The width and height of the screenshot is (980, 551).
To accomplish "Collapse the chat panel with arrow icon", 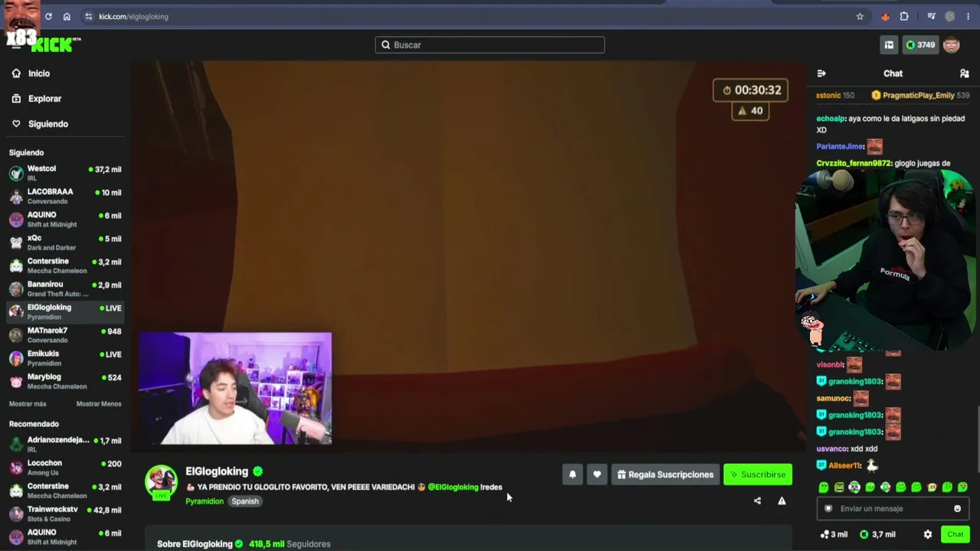I will coord(822,73).
